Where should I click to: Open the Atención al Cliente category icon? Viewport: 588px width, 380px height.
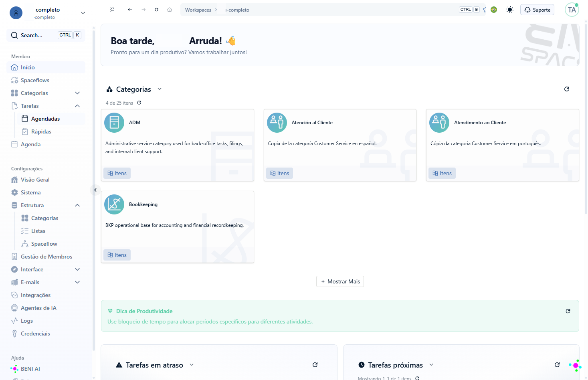tap(277, 123)
